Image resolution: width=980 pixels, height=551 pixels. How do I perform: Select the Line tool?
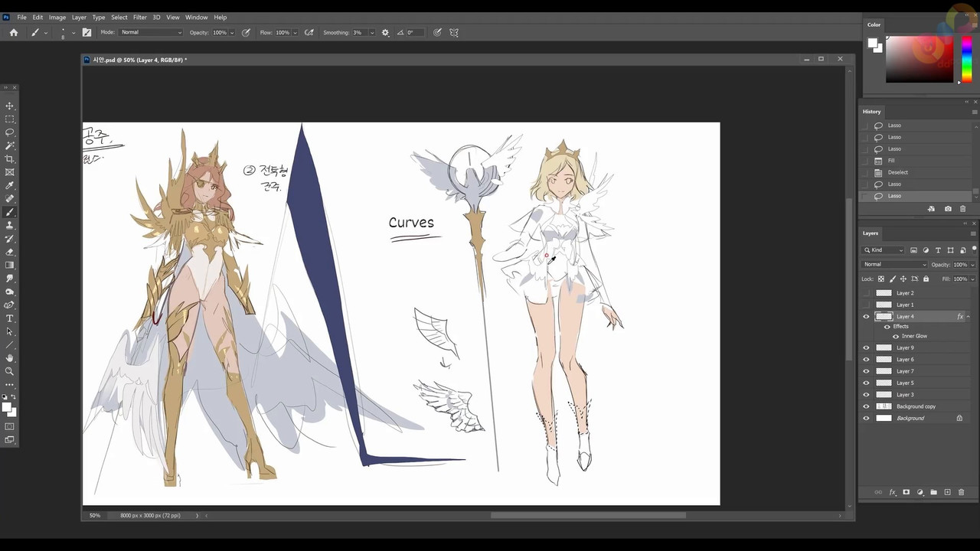tap(10, 345)
